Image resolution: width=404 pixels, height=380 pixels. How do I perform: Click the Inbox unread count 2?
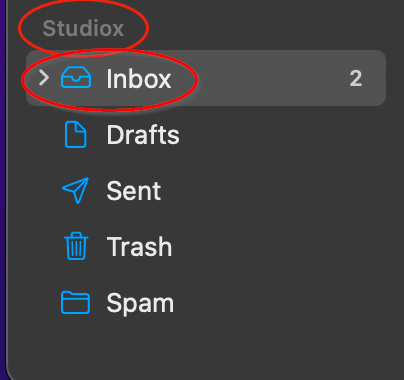point(356,79)
